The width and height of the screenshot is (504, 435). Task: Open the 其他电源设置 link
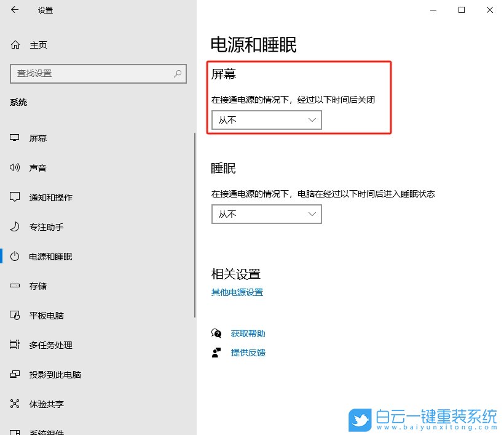[x=237, y=293]
